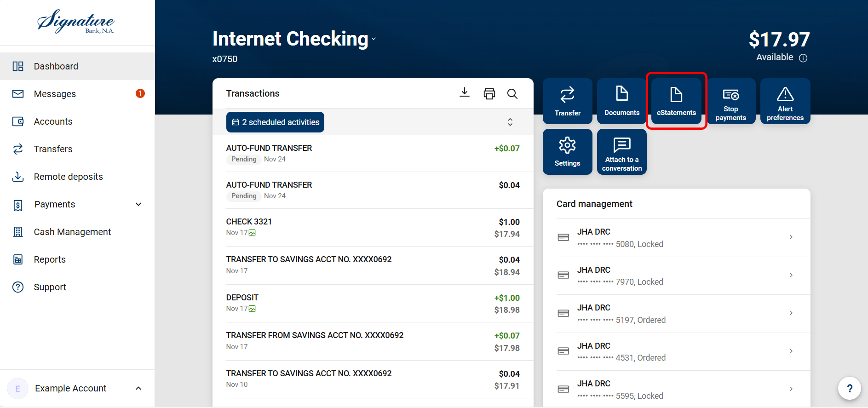
Task: Show available balance info icon
Action: 803,58
